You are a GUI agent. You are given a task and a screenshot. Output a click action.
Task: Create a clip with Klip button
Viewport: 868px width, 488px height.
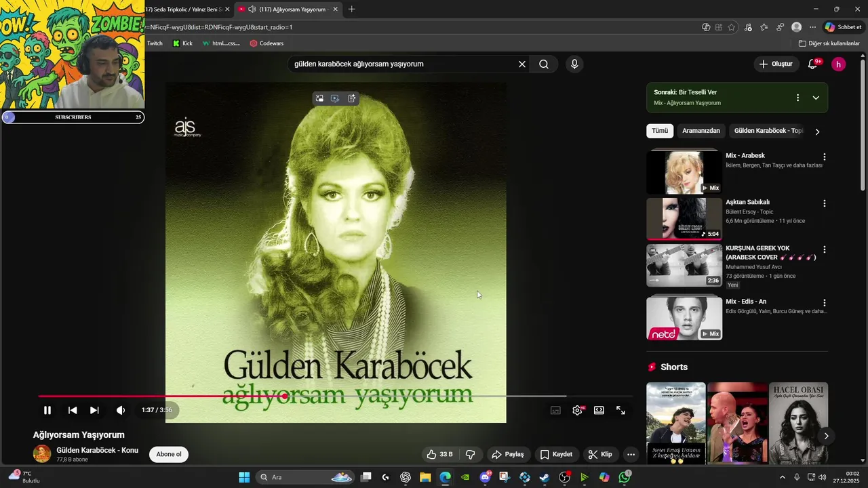pos(600,454)
